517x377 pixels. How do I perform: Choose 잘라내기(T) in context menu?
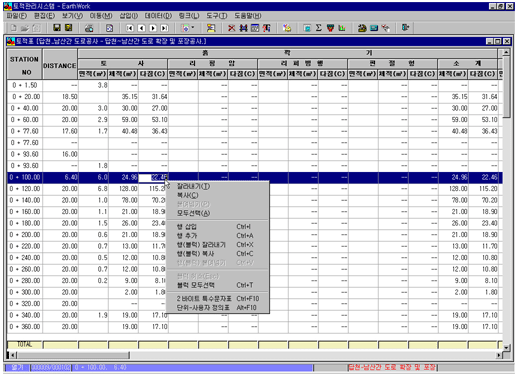click(217, 186)
